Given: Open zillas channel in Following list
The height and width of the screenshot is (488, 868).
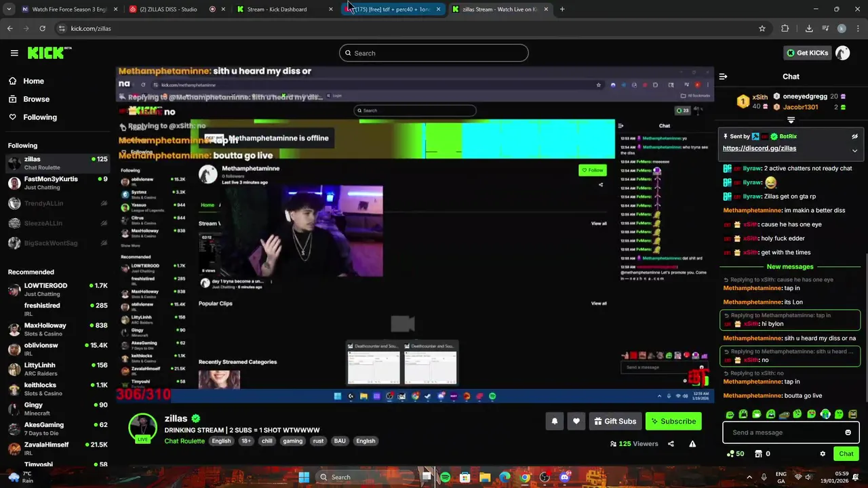Looking at the screenshot, I should (57, 163).
